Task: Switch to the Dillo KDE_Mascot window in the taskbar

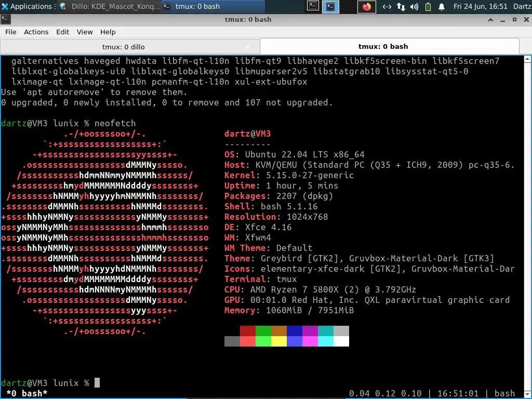Action: (110, 6)
